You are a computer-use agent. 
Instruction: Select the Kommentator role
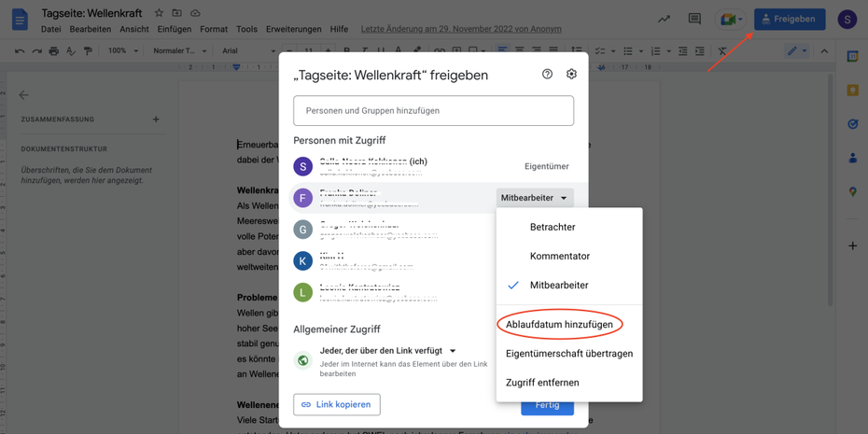pyautogui.click(x=559, y=256)
